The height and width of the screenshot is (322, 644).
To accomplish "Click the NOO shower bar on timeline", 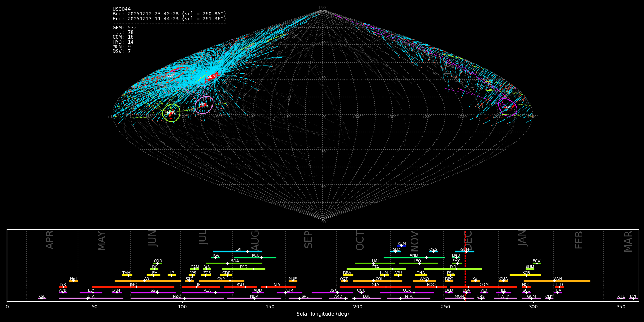I will point(431,287).
